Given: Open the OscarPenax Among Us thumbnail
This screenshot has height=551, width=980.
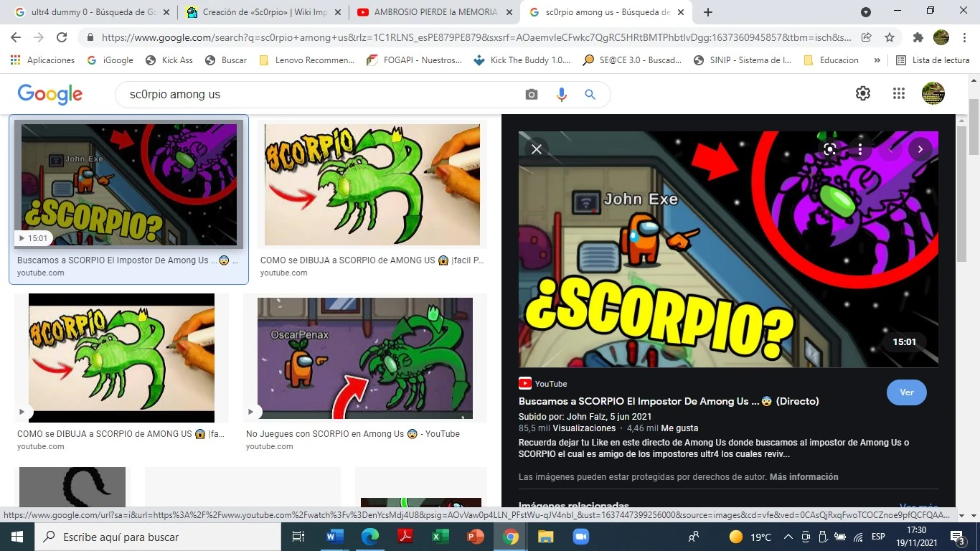Looking at the screenshot, I should coord(365,358).
